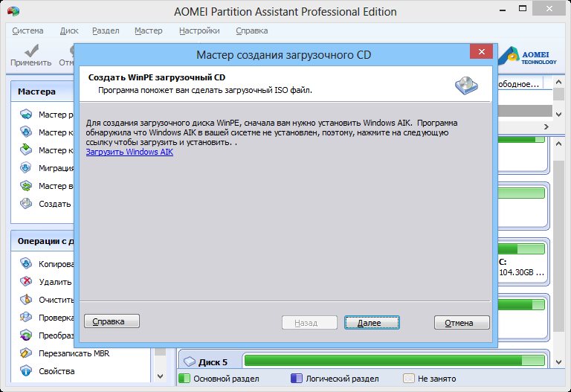The height and width of the screenshot is (392, 571).
Task: Click the Применить checkmark toolbar icon
Action: tap(30, 51)
